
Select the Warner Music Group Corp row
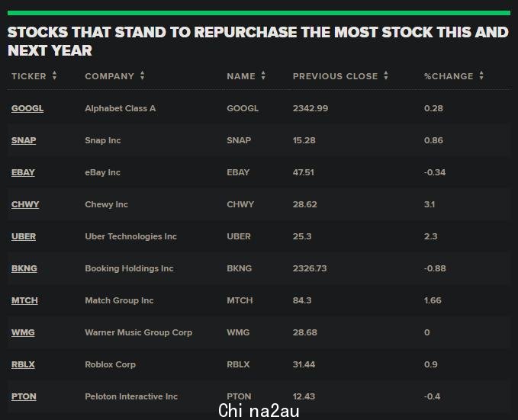(x=259, y=332)
